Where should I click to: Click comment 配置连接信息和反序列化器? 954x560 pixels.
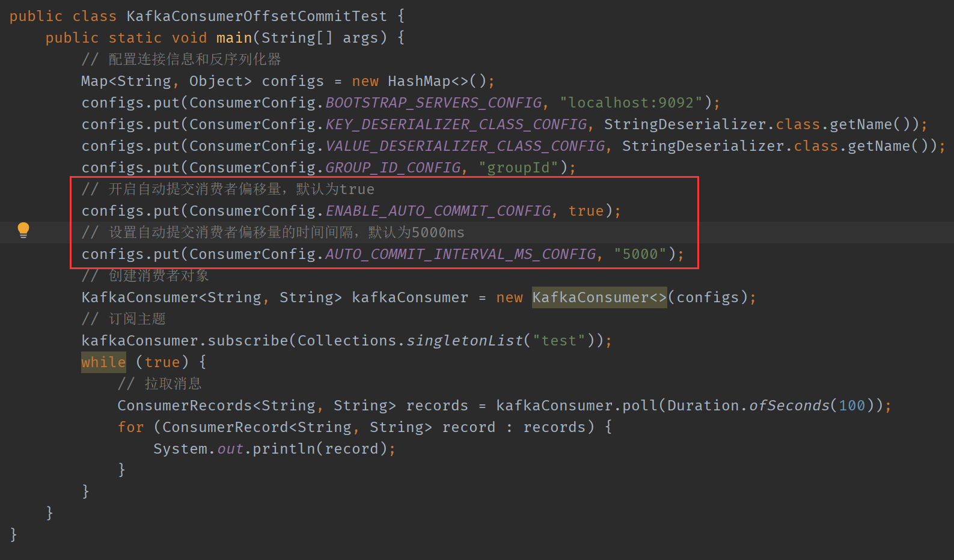(182, 59)
